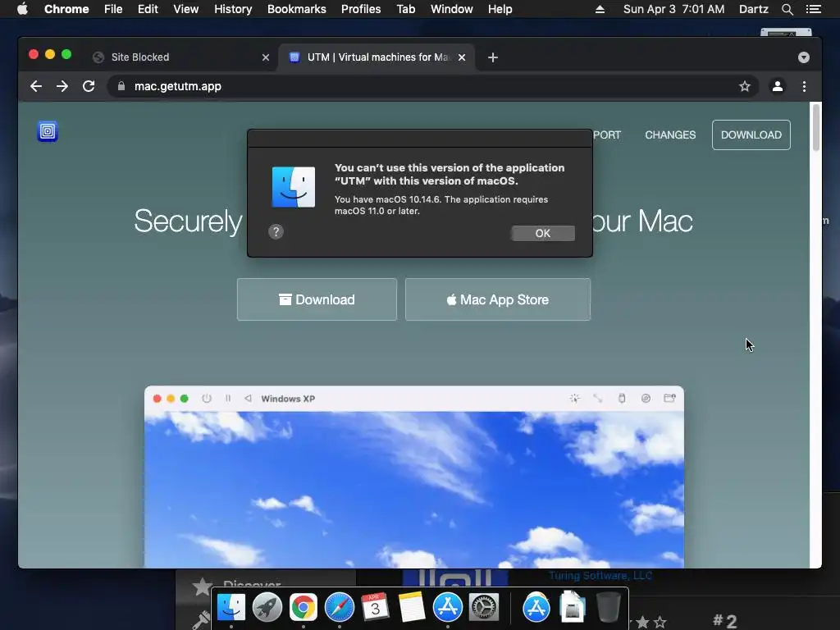Open System Preferences from the Dock
This screenshot has height=630, width=840.
pos(484,608)
